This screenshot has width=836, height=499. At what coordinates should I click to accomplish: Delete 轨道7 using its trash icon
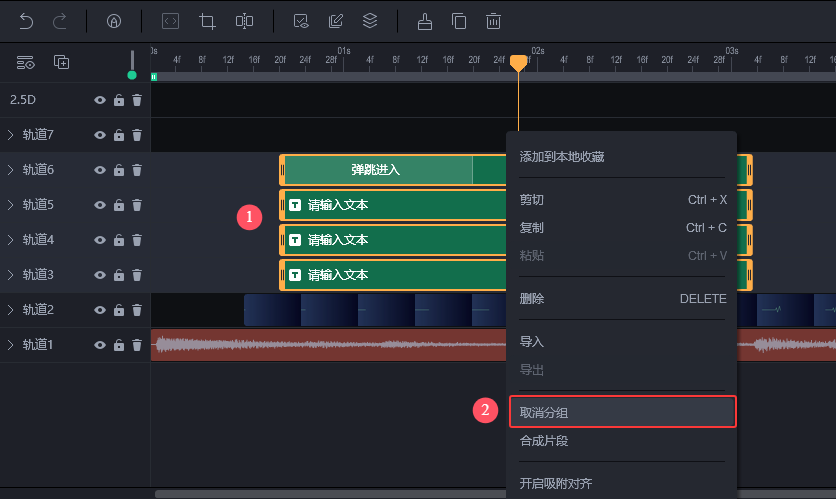[137, 135]
